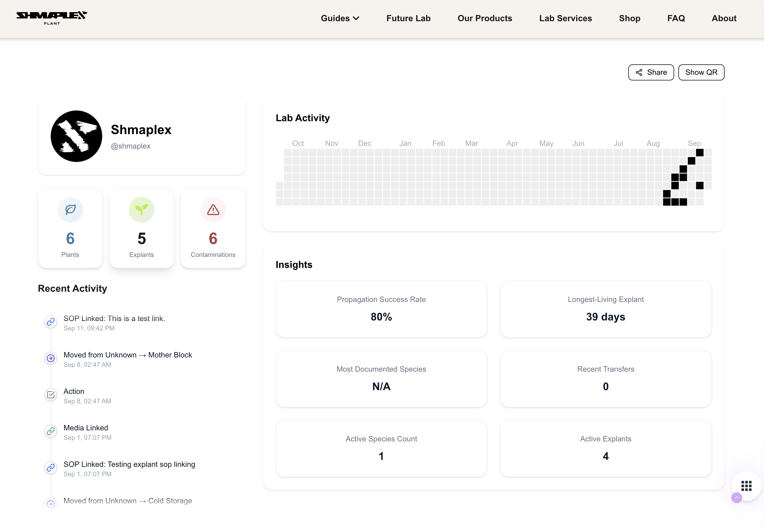Show the profile QR code

[701, 72]
